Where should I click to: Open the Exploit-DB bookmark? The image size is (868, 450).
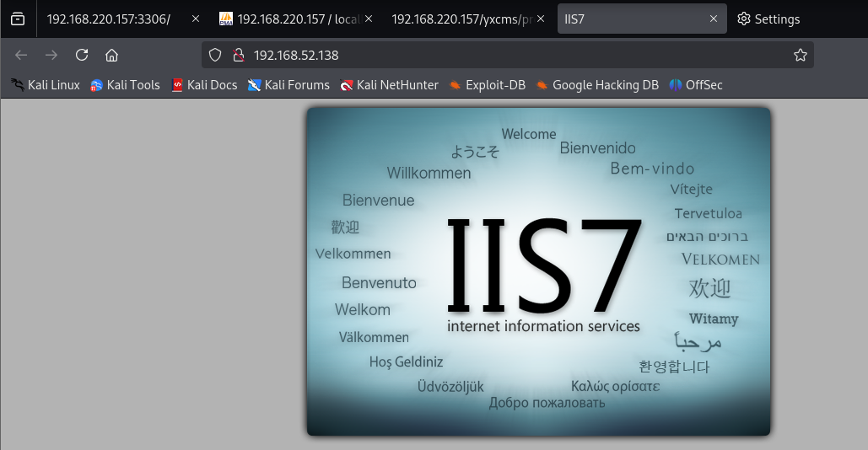tap(488, 85)
